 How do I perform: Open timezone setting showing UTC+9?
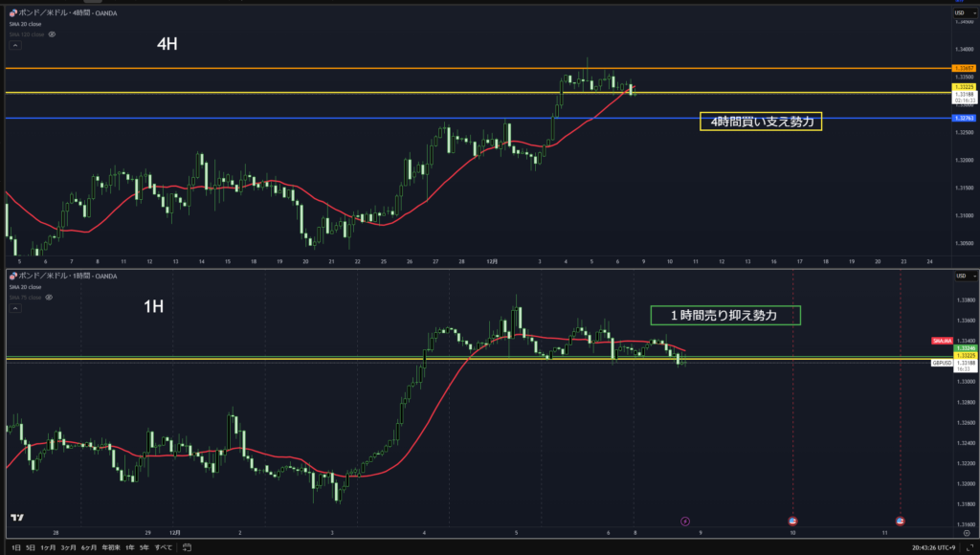(x=933, y=547)
